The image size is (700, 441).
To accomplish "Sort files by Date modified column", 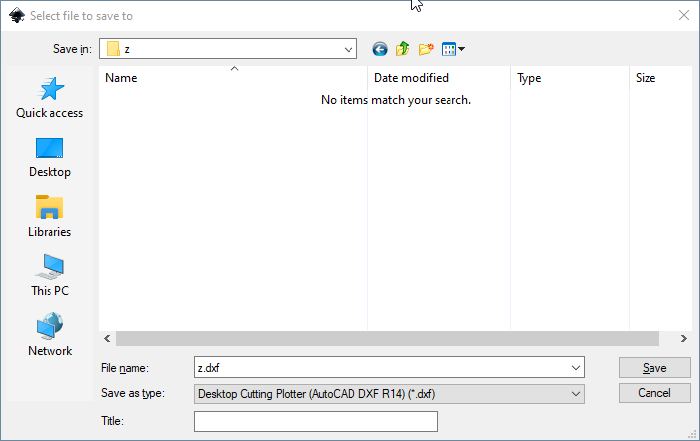I will tap(439, 78).
